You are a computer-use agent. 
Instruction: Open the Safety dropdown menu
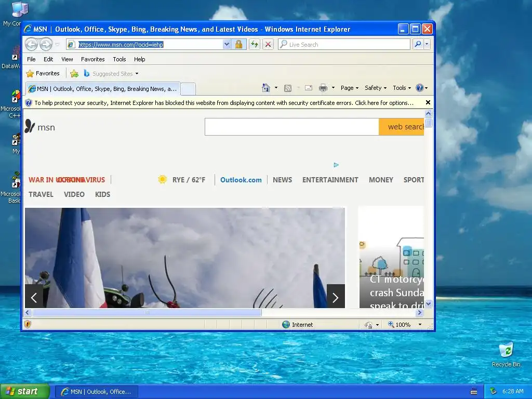point(375,88)
